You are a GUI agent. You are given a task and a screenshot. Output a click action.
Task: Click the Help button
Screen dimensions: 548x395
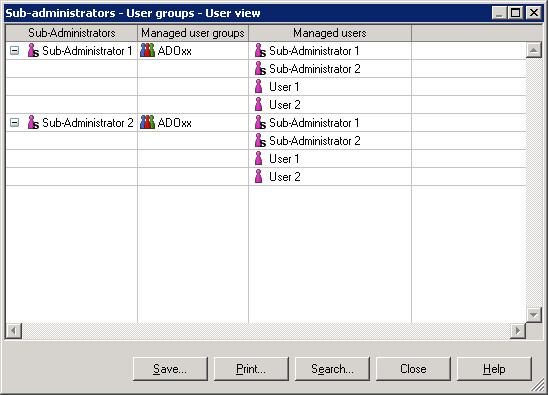(494, 369)
